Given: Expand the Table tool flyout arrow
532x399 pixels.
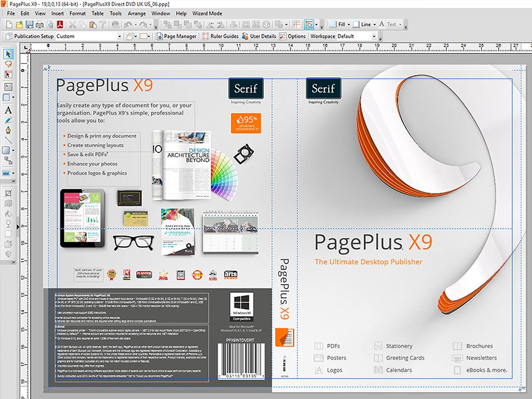Looking at the screenshot, I should (x=13, y=97).
